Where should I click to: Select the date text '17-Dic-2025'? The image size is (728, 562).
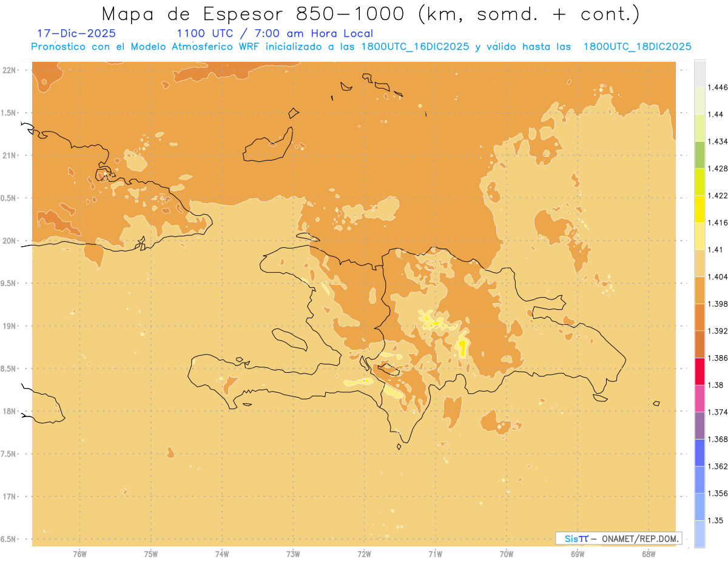click(76, 33)
